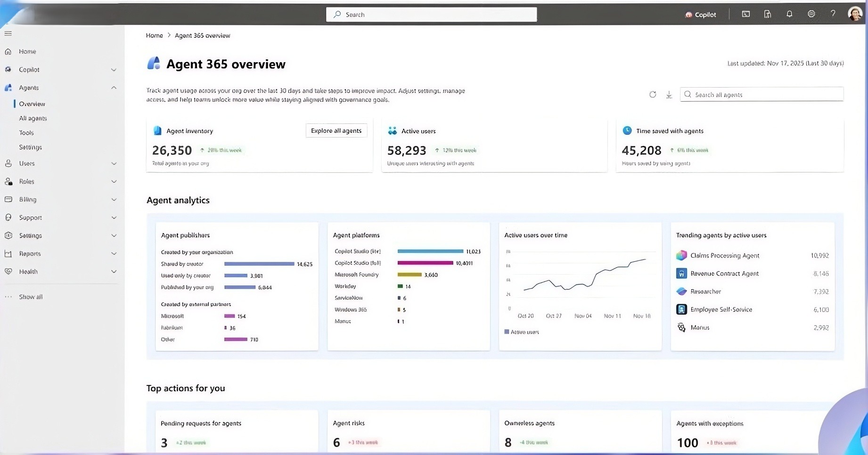
Task: Open All agents in sidebar
Action: tap(33, 118)
